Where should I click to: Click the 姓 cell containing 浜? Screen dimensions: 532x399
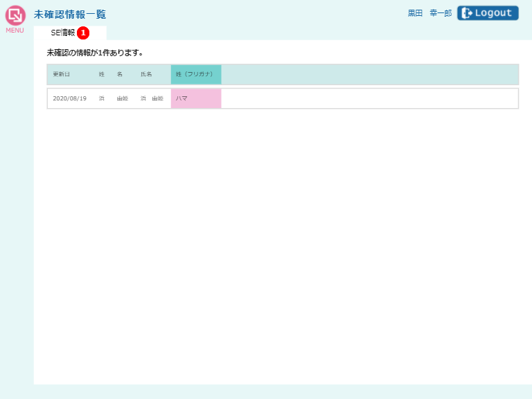[x=102, y=98]
